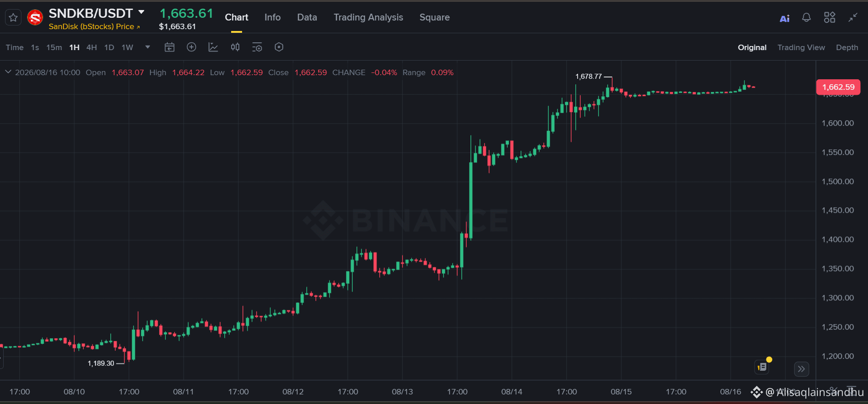Select the Time line chart interval
This screenshot has width=868, height=404.
15,47
